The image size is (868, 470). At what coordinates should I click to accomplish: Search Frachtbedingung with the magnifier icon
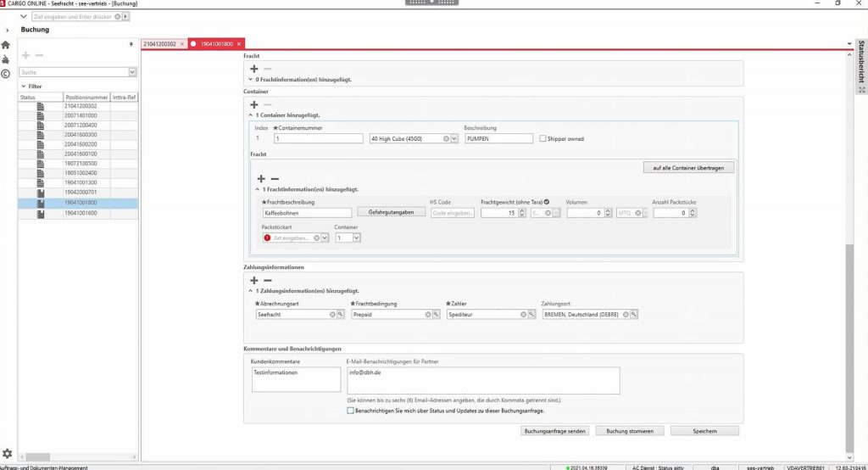point(436,314)
